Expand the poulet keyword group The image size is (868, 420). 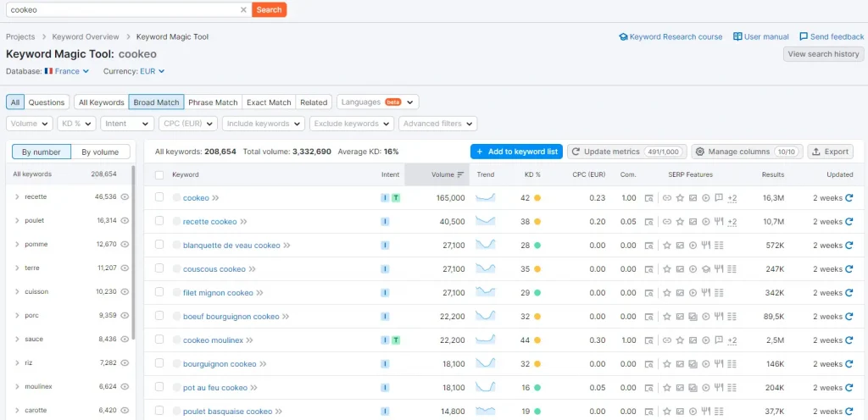pyautogui.click(x=17, y=220)
